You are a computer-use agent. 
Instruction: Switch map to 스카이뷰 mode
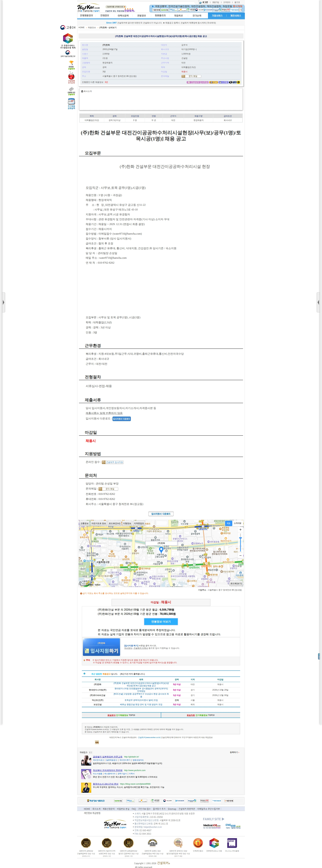click(237, 523)
